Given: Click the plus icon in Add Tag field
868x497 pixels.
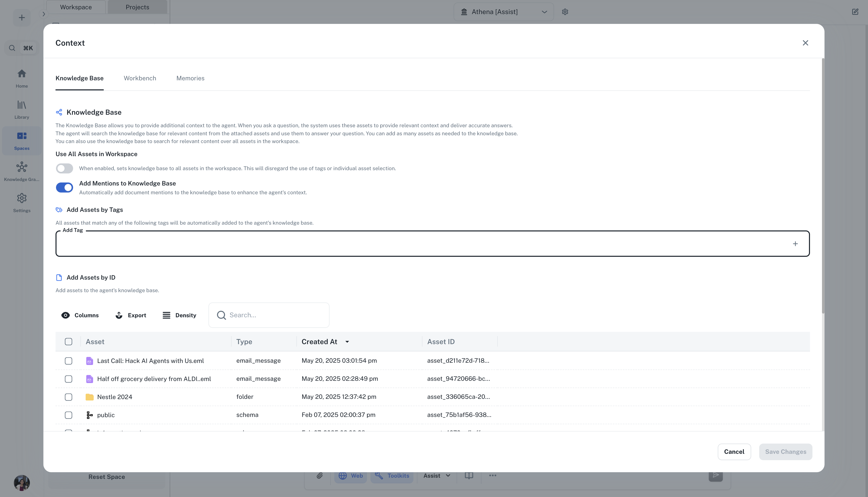Looking at the screenshot, I should point(795,244).
